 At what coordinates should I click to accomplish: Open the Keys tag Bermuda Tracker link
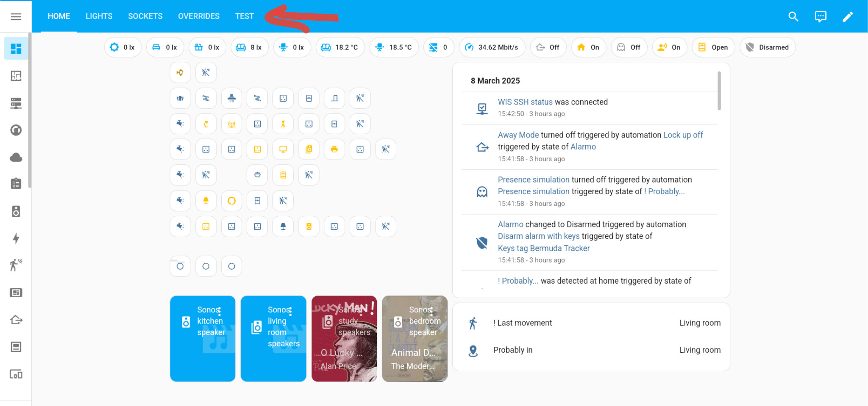point(544,249)
